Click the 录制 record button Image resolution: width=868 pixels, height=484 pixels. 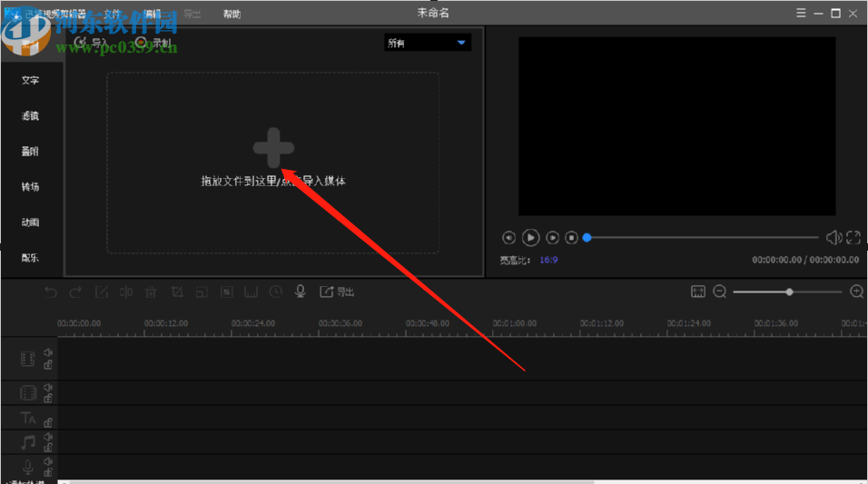click(x=153, y=42)
